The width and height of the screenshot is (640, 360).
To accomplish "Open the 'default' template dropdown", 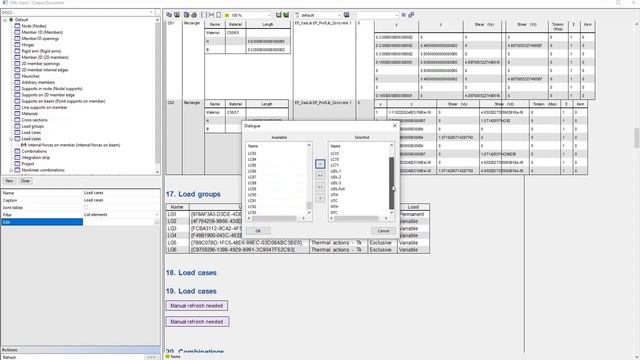I will pos(339,15).
